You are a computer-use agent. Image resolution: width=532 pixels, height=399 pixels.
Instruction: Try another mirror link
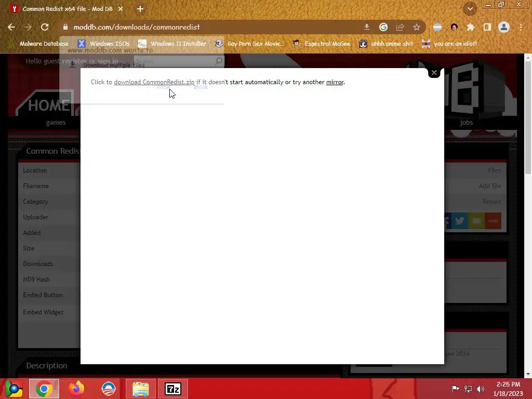pyautogui.click(x=335, y=82)
